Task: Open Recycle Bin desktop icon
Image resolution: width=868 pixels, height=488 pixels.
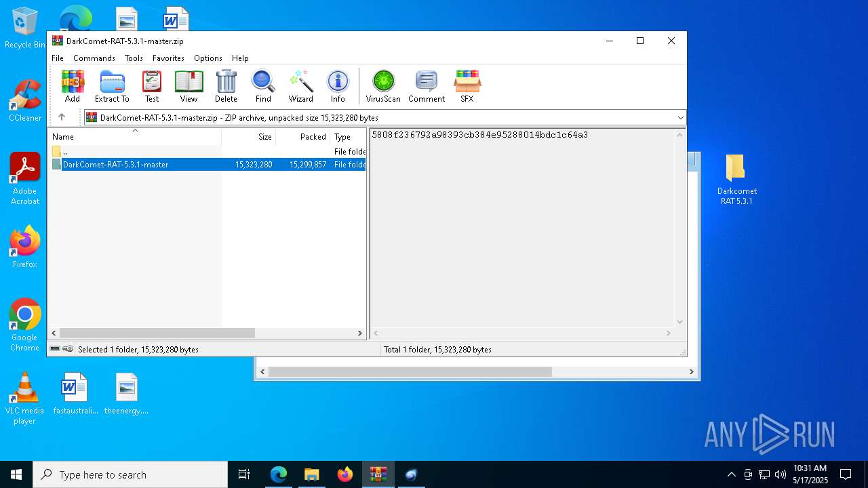Action: pos(25,28)
